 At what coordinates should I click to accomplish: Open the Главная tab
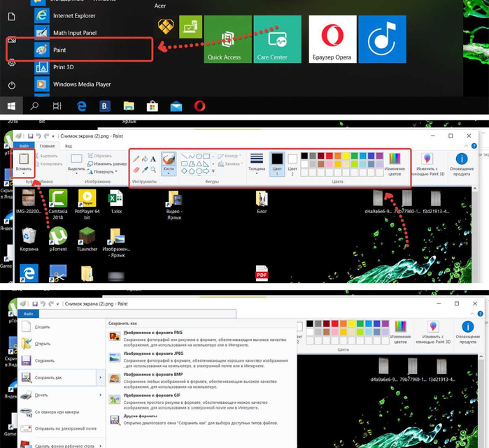(47, 146)
